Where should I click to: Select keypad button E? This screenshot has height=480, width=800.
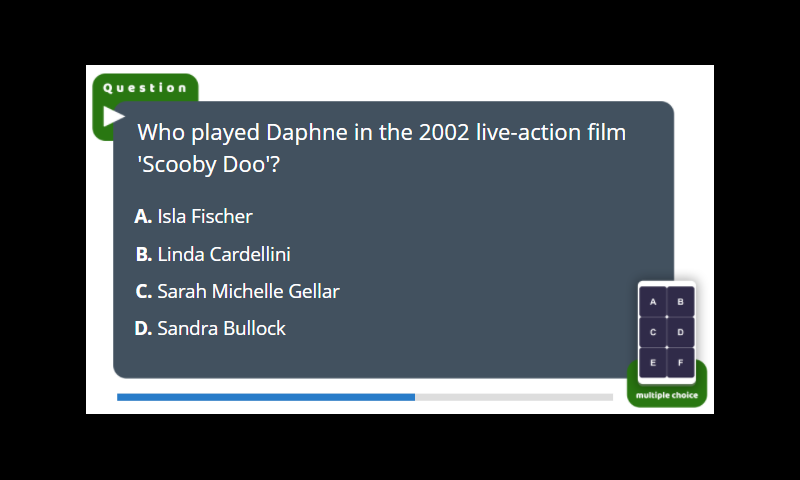tap(653, 363)
